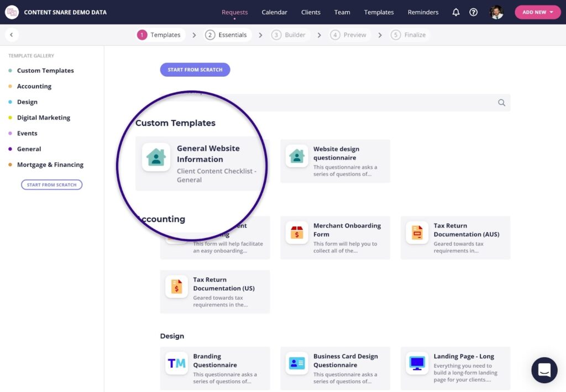Select Custom Templates in the gallery sidebar
566x392 pixels.
pyautogui.click(x=45, y=71)
